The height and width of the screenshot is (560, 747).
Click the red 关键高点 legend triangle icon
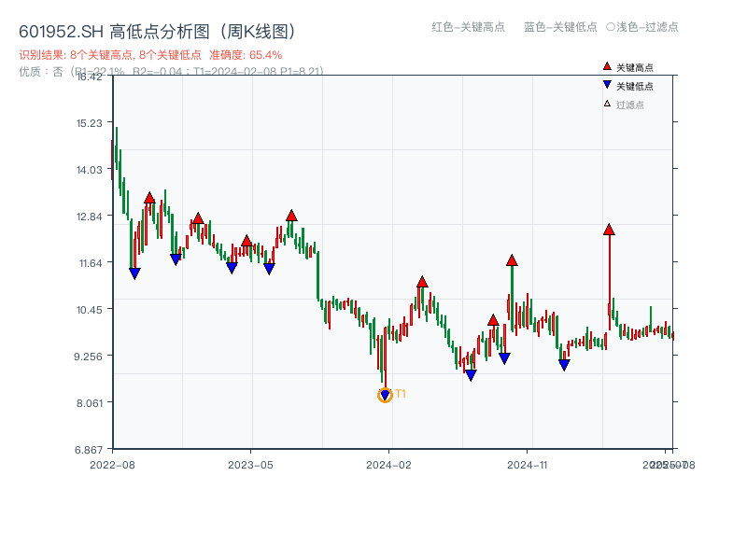point(605,66)
